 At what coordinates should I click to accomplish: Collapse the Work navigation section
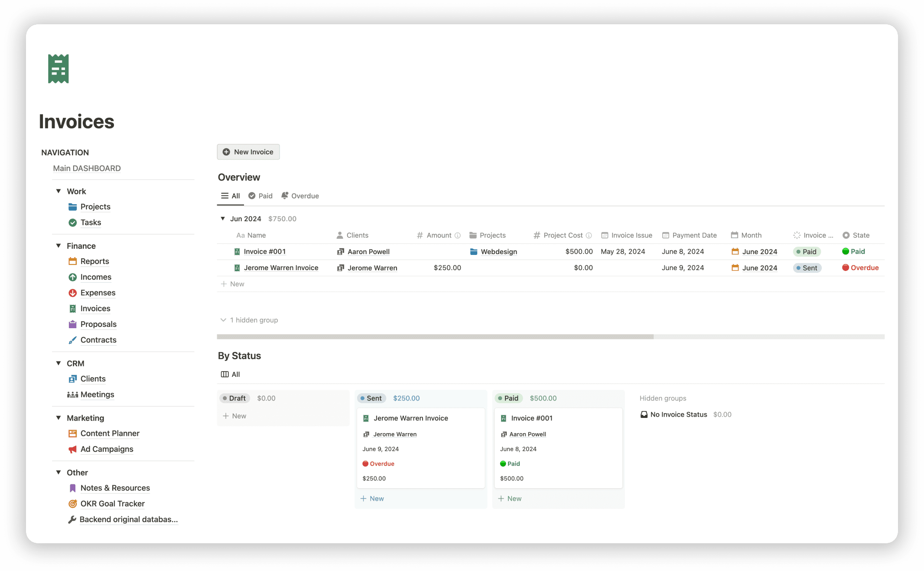pyautogui.click(x=59, y=191)
